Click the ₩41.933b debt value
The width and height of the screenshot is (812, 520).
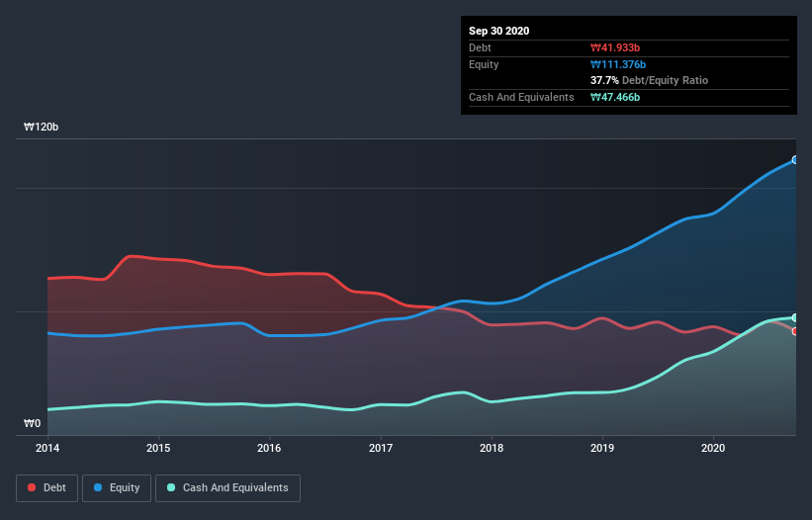point(615,47)
